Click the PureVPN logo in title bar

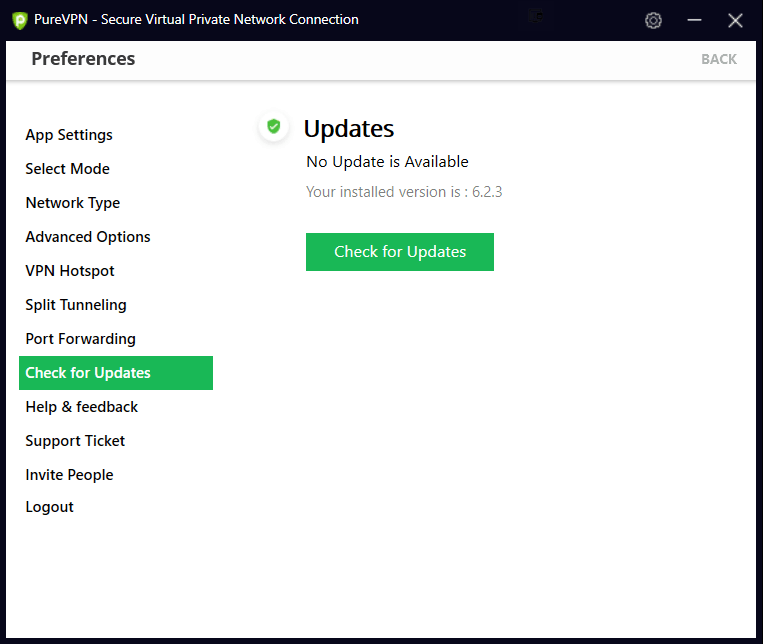[x=19, y=20]
